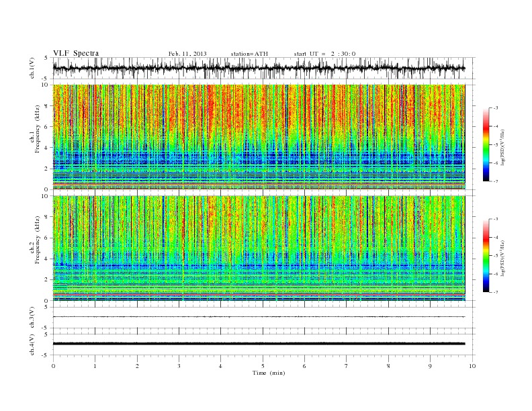Screen dimensions: 532x411
Task: Click the "6" kHz tick of ch.1 spectrogram
Action: [46, 127]
